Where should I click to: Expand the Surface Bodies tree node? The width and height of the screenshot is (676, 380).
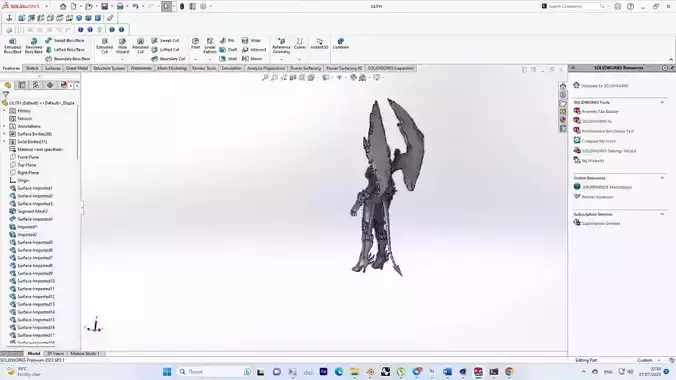point(4,134)
